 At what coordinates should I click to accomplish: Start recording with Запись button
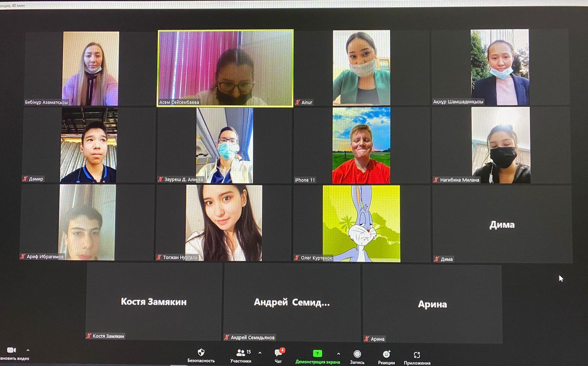(357, 354)
